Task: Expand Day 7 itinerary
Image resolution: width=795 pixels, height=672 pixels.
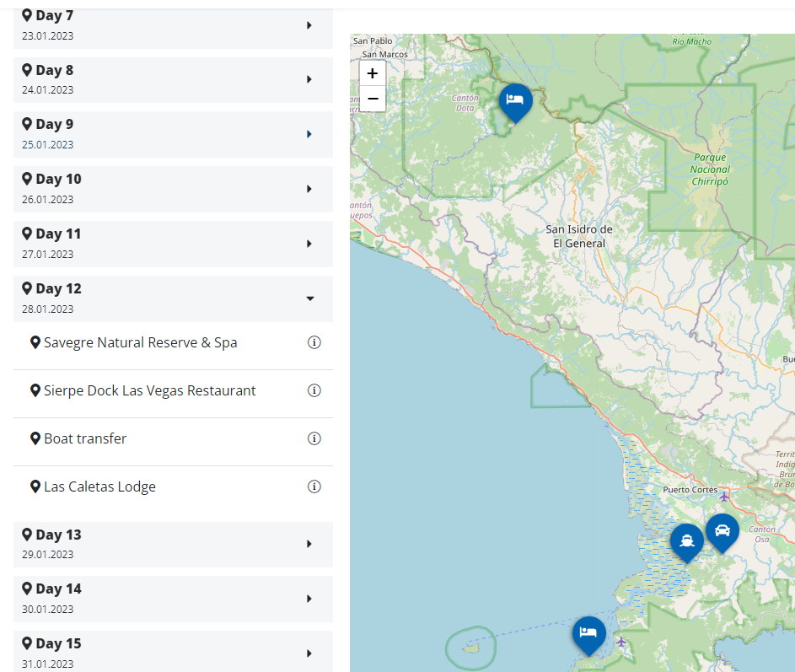Action: coord(309,25)
